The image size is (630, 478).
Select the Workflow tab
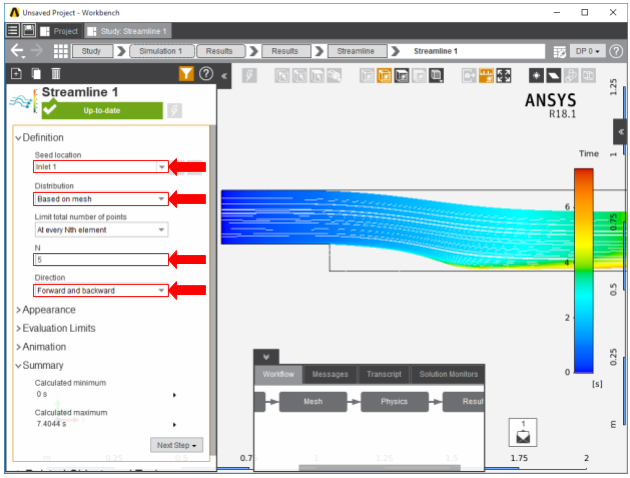pyautogui.click(x=278, y=374)
